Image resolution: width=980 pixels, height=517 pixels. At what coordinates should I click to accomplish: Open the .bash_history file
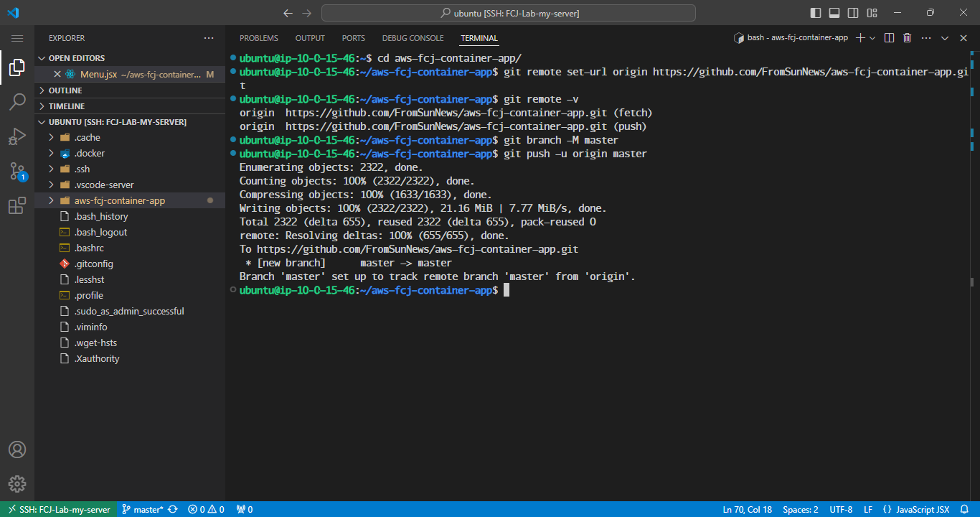130,217
